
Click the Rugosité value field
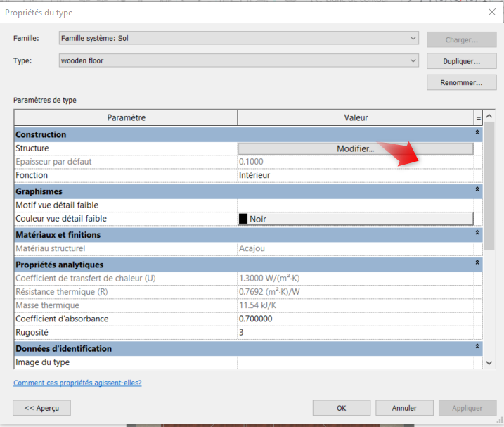click(355, 332)
